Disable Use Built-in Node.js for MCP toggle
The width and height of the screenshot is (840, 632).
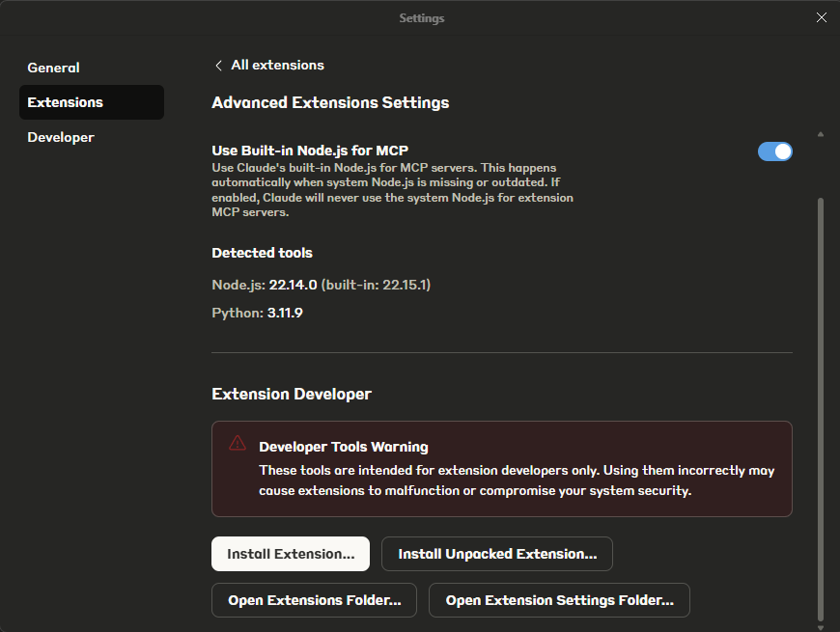[x=774, y=151]
